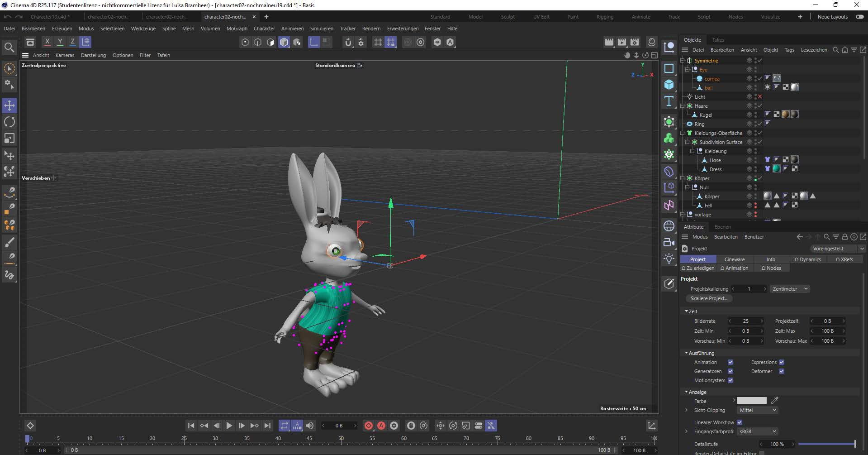Toggle Y axis lock
Image resolution: width=868 pixels, height=455 pixels.
(x=60, y=42)
